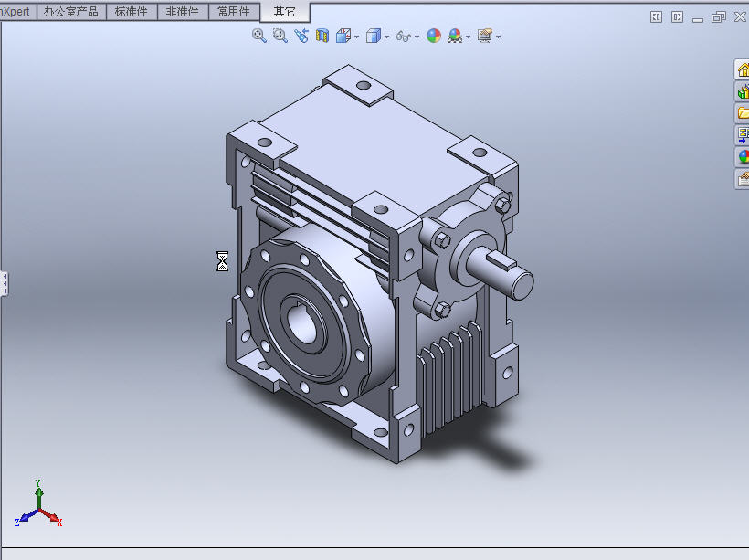Click the left panel collapse handle
This screenshot has height=560, width=749.
tap(4, 284)
